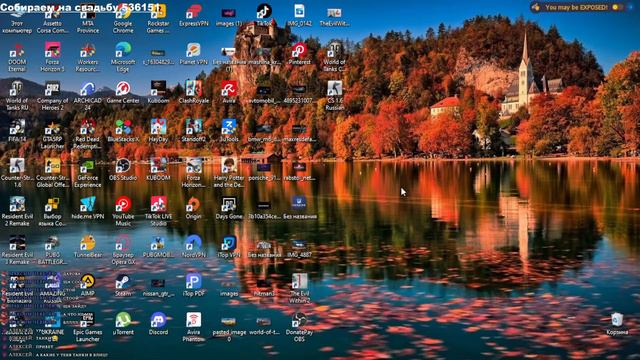Viewport: 640px width, 360px height.
Task: Open the Pinterest desktop shortcut
Action: 299,55
